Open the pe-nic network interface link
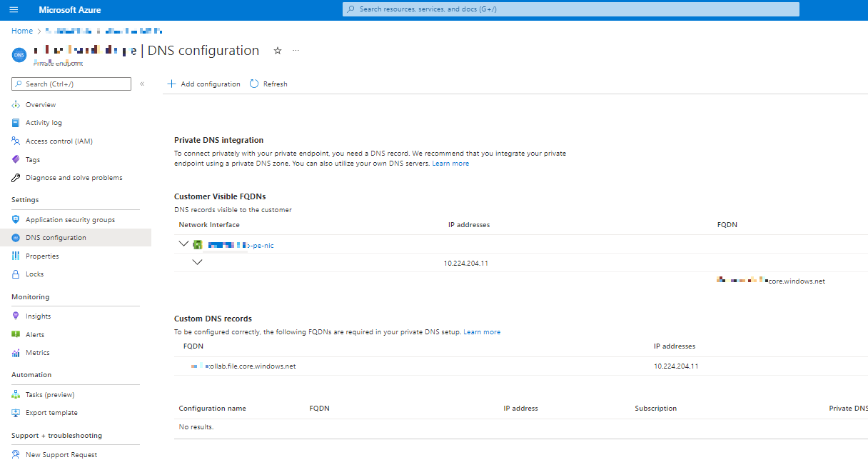868x465 pixels. pos(241,246)
